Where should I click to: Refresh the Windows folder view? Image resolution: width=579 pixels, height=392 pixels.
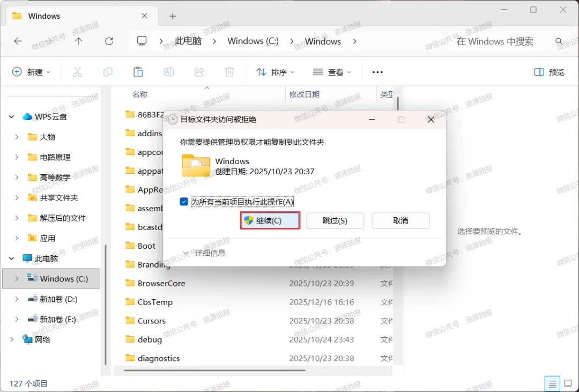coord(109,41)
